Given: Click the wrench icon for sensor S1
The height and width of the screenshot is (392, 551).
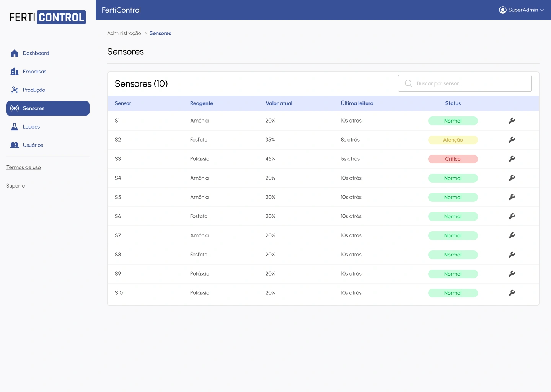Looking at the screenshot, I should [x=512, y=121].
